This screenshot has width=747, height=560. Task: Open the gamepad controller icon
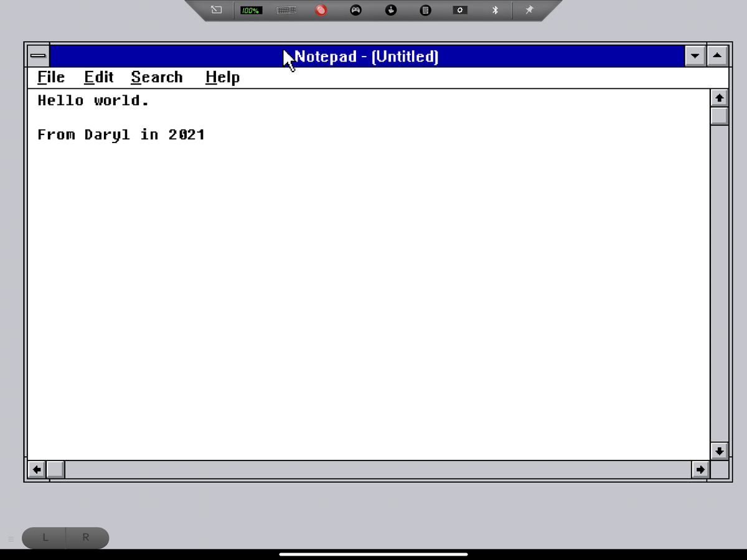click(x=355, y=10)
